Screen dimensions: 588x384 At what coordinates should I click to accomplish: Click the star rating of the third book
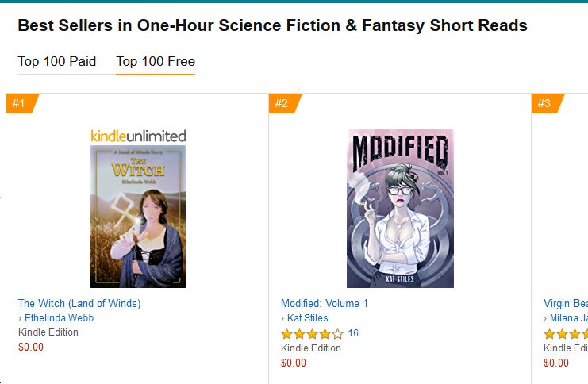click(565, 334)
